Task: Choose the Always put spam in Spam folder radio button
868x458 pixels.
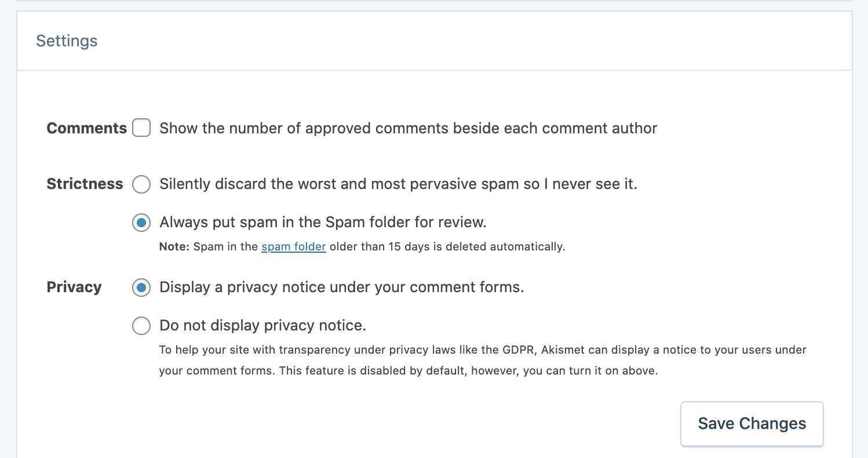Action: pyautogui.click(x=141, y=223)
